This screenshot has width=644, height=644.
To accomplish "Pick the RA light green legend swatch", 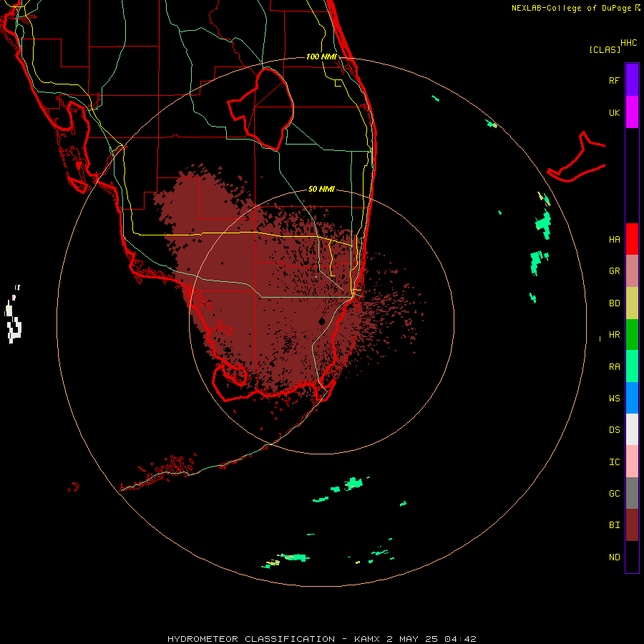I will [x=632, y=366].
